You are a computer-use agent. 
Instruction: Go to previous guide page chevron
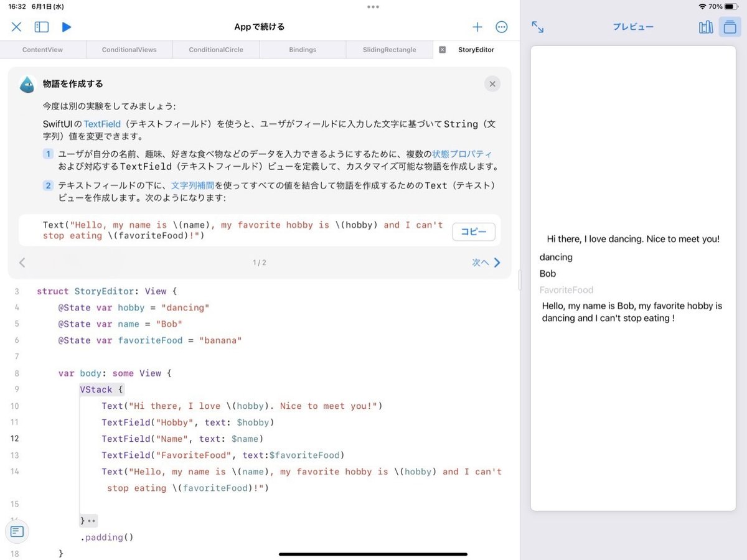[x=22, y=263]
